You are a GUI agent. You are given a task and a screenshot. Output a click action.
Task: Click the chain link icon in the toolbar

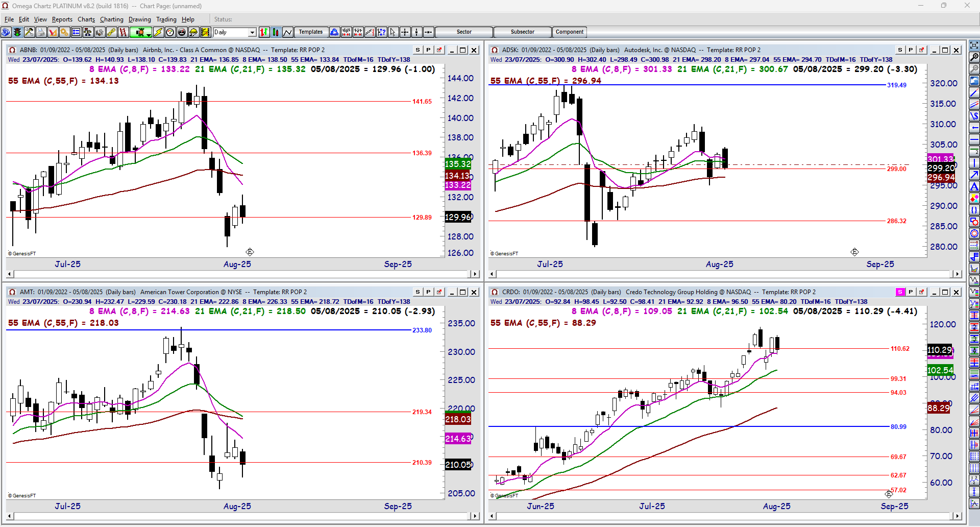(x=111, y=32)
